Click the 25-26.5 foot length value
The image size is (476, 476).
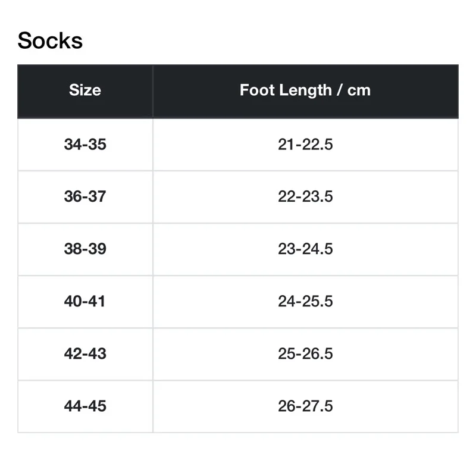[305, 353]
